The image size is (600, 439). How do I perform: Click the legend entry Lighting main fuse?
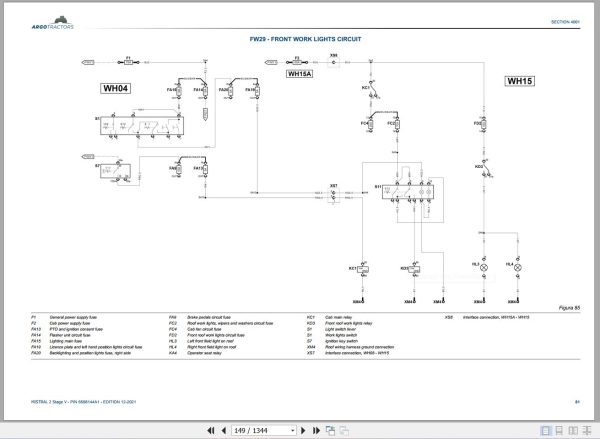coord(66,341)
